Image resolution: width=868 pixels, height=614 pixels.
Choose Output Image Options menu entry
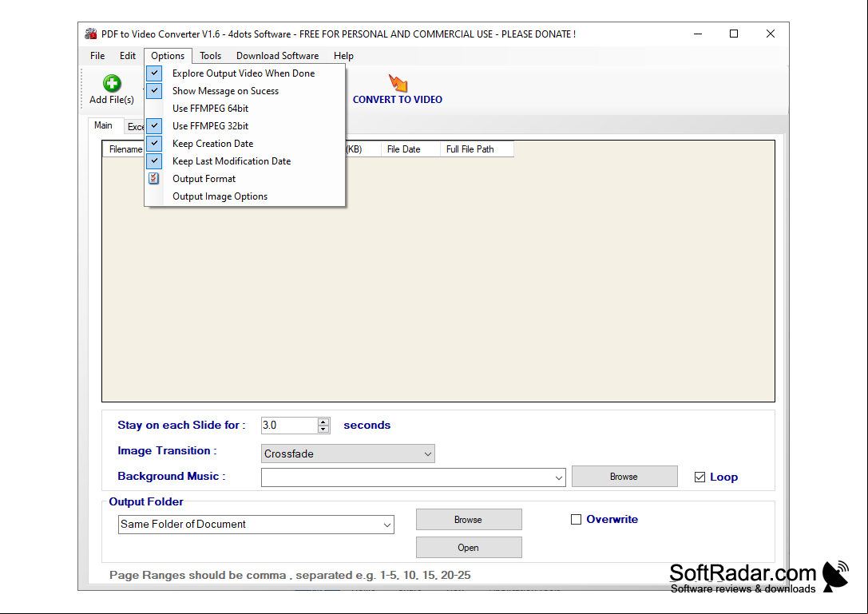pyautogui.click(x=244, y=196)
